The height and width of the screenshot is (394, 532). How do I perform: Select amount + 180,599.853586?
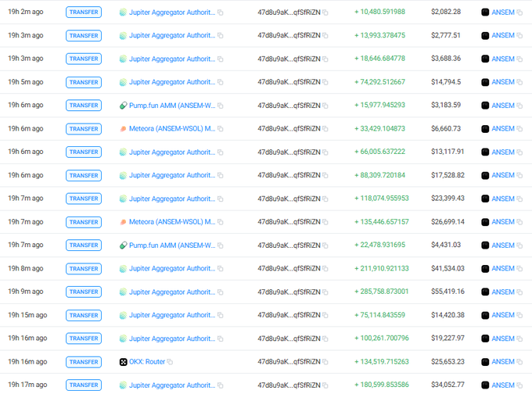tap(381, 385)
